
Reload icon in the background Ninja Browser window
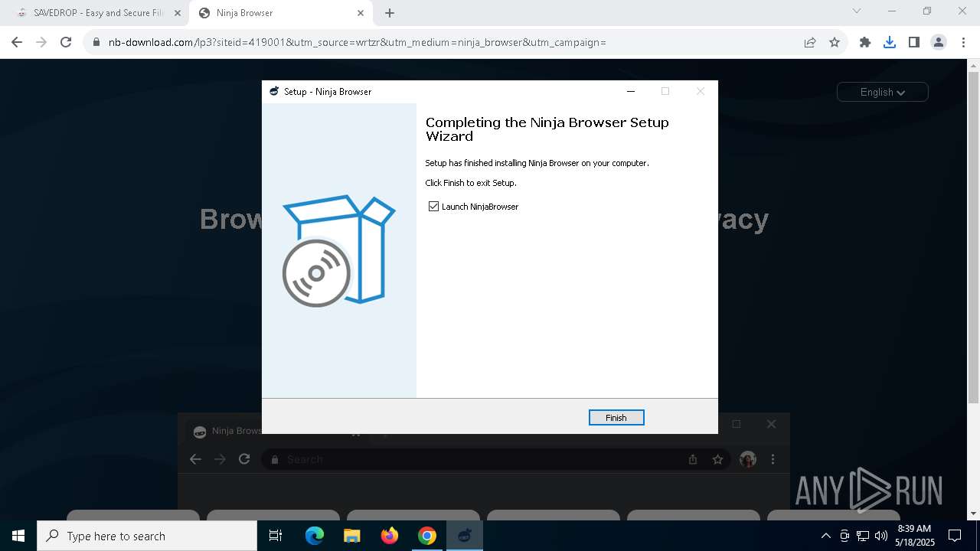(244, 459)
